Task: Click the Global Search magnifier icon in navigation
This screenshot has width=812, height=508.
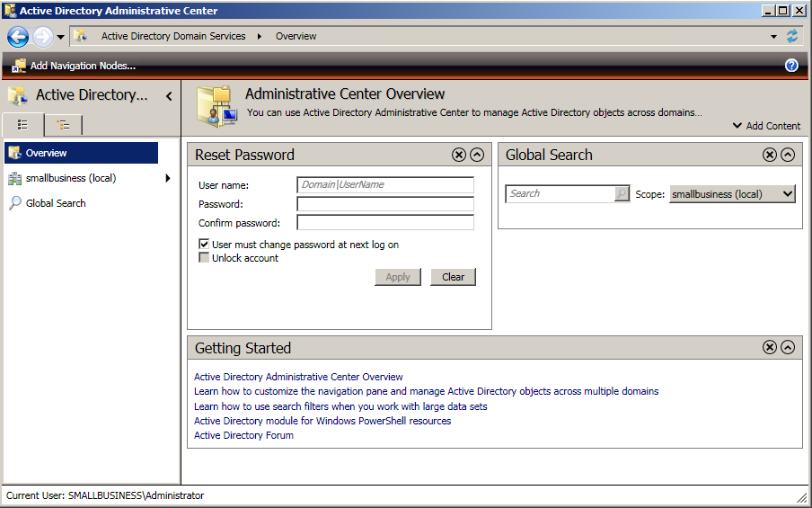Action: tap(15, 203)
